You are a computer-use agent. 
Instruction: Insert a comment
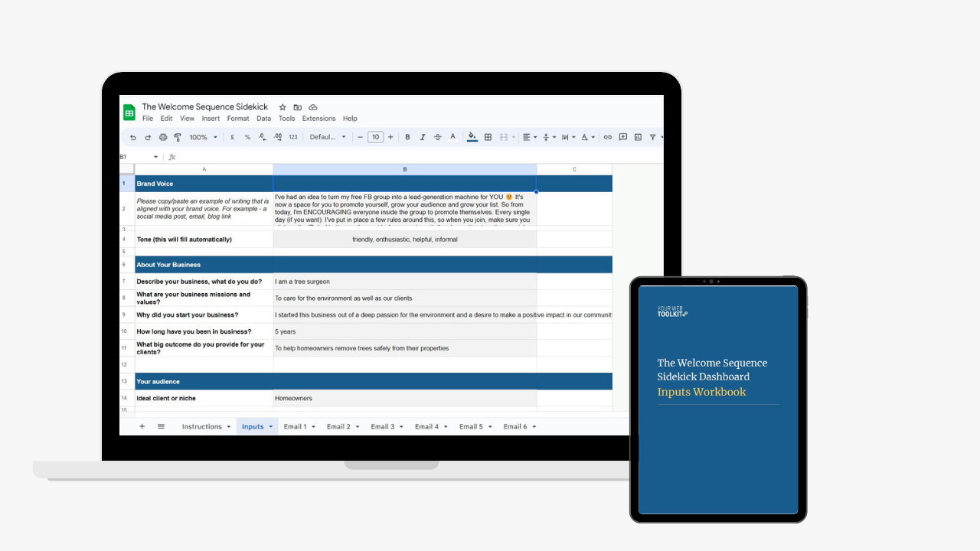[x=623, y=138]
